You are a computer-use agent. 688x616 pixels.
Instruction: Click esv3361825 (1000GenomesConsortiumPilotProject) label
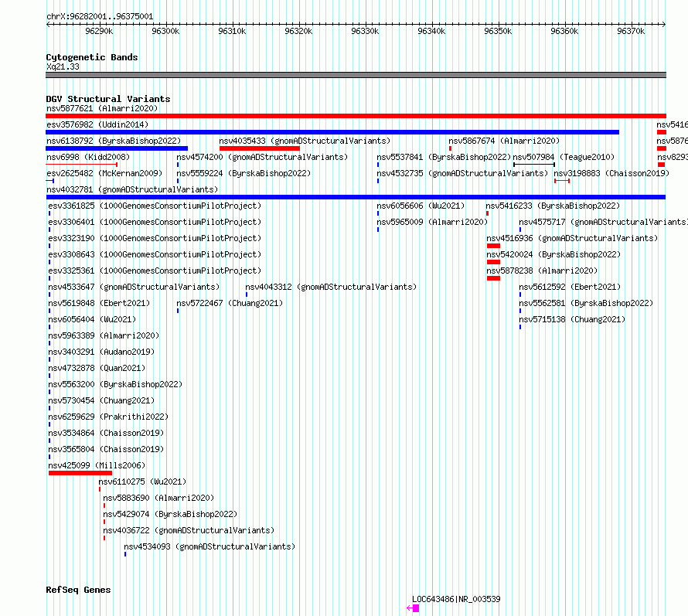point(155,206)
